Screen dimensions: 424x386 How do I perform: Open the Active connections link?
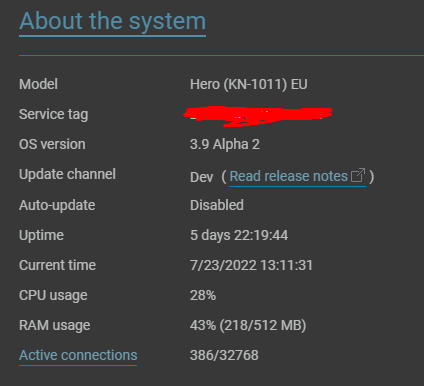pyautogui.click(x=78, y=355)
